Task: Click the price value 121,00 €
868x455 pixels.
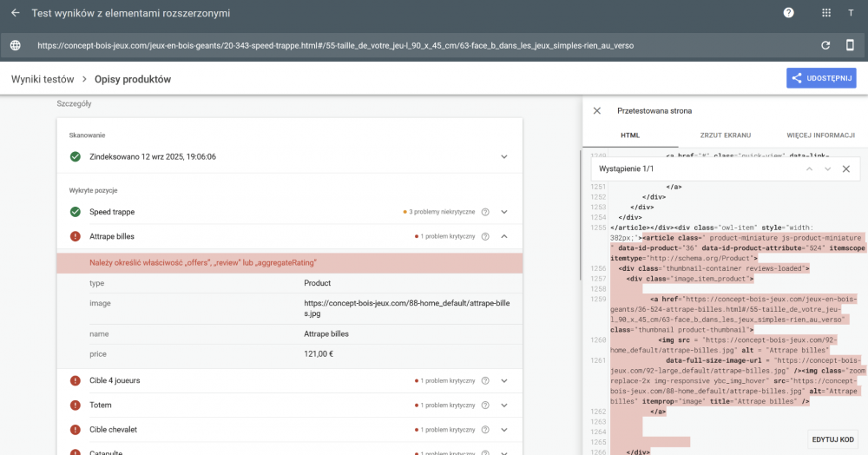Action: tap(319, 354)
